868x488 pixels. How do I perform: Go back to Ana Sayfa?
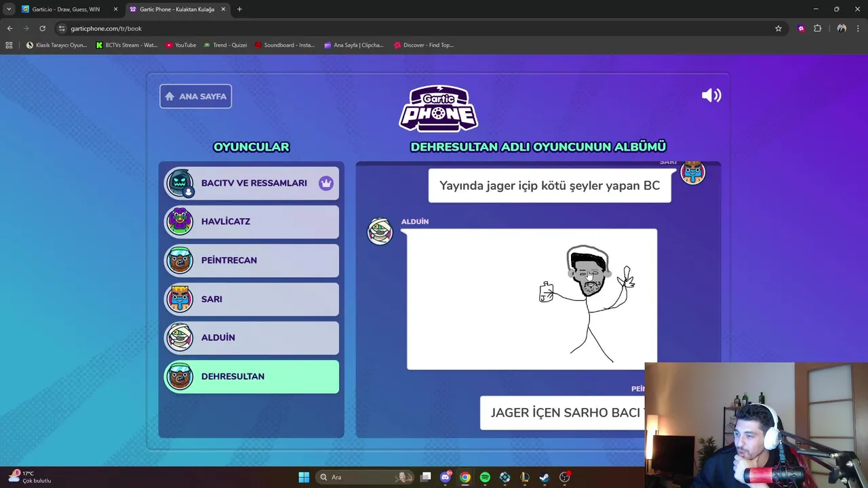(195, 96)
